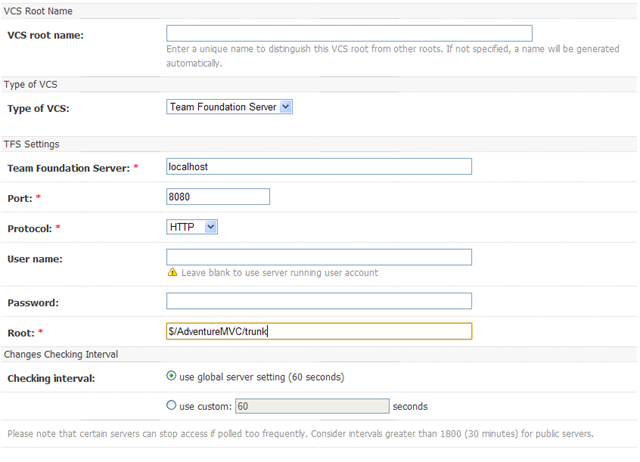Open the Protocol HTTP dropdown
This screenshot has height=462, width=640.
point(192,227)
